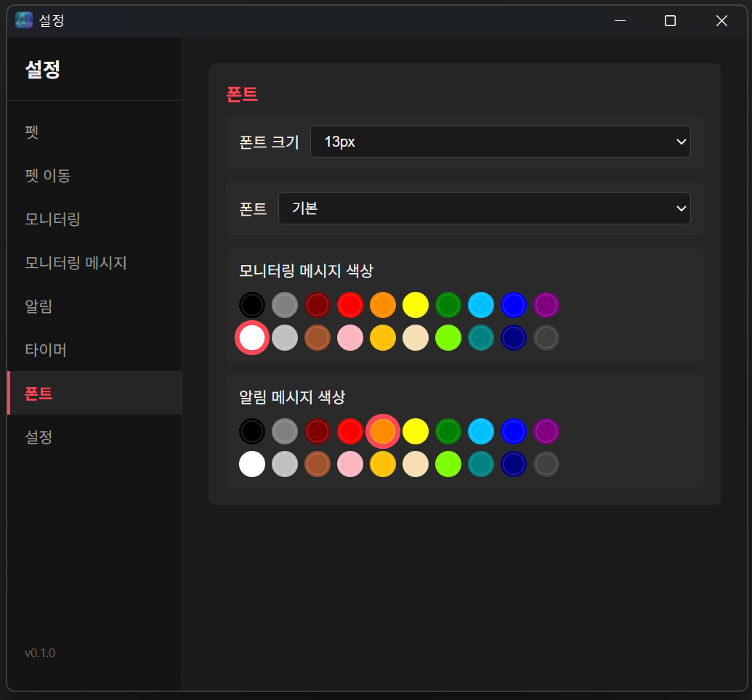
Task: Minimize the 설정 window
Action: point(620,20)
